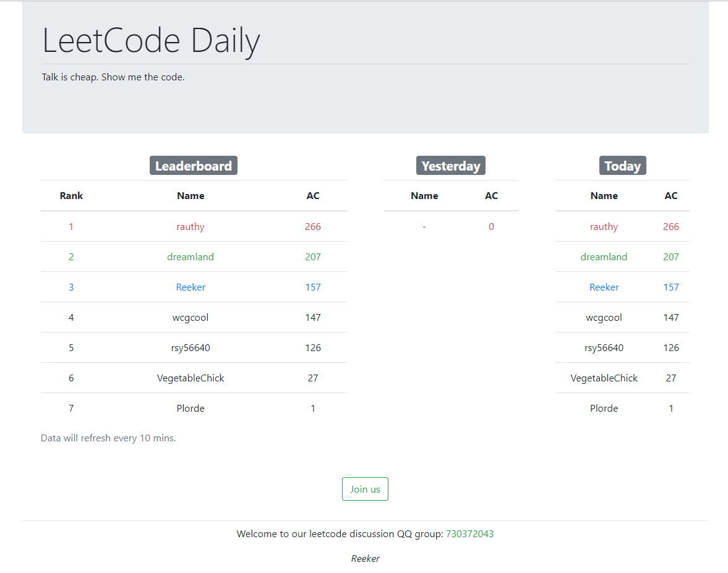Click rank number 3 in Leaderboard
728x573 pixels.
tap(71, 287)
